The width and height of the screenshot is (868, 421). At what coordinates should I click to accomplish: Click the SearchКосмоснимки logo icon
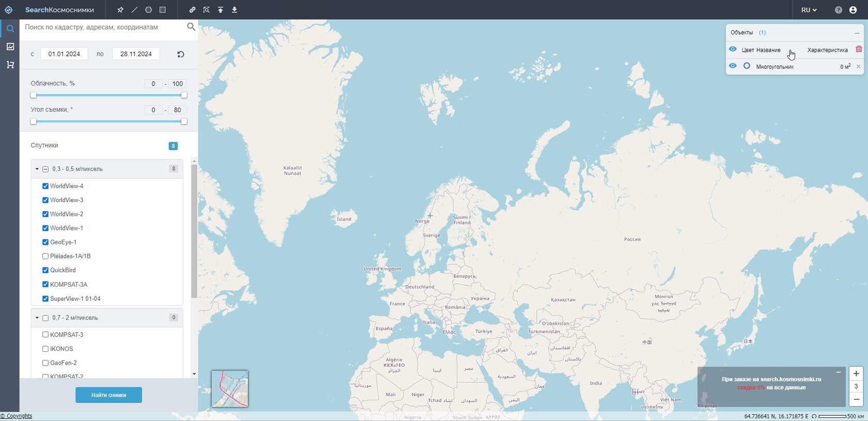point(9,10)
